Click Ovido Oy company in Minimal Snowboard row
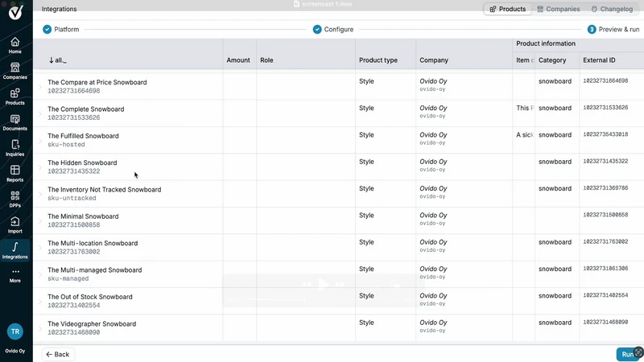644x362 pixels. click(433, 216)
